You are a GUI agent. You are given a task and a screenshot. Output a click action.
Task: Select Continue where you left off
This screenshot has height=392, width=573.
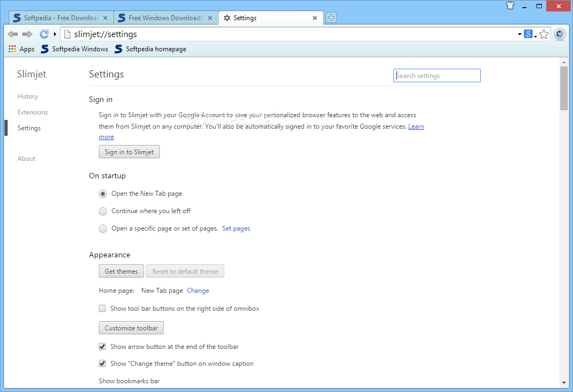pyautogui.click(x=103, y=212)
